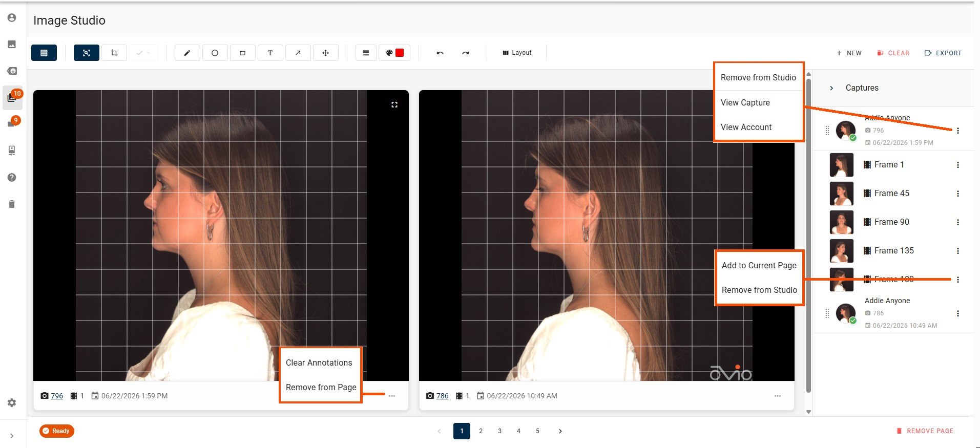Screen dimensions: 980x448
Task: Open the account profile sidebar icon
Action: coord(12,18)
